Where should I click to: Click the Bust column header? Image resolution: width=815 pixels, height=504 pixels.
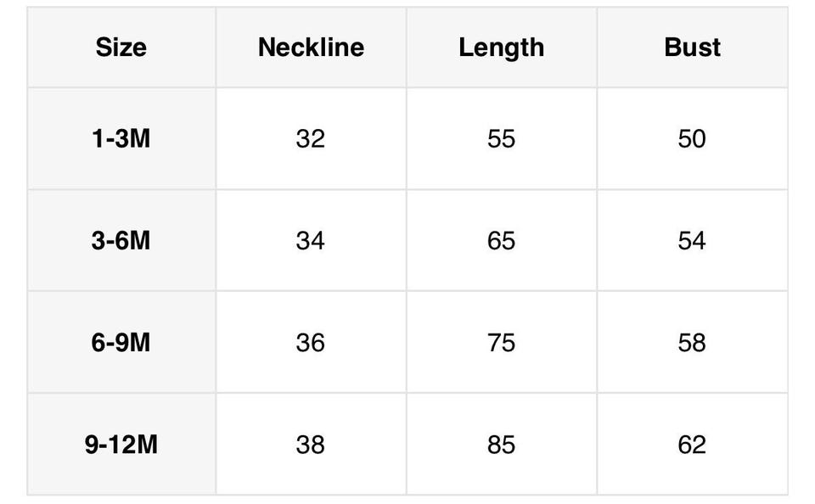[692, 48]
